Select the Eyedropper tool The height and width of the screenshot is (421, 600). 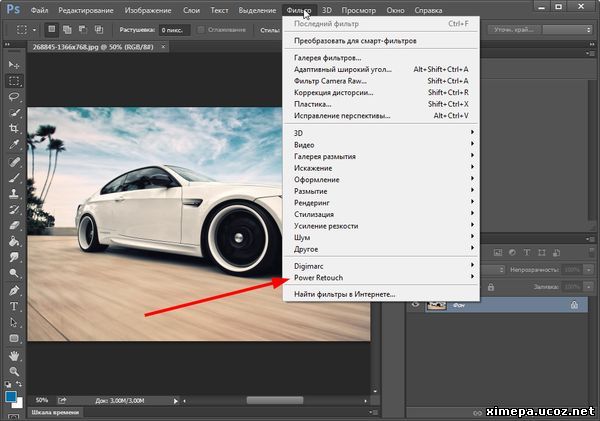click(14, 145)
